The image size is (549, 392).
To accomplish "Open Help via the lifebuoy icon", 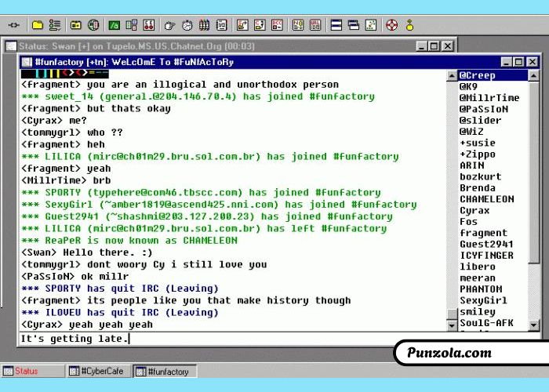I will coord(392,25).
